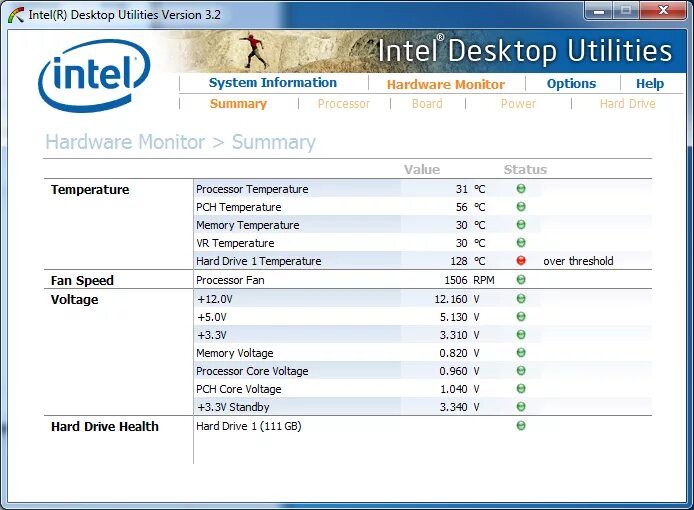Open the Options tab
This screenshot has width=694, height=510.
[571, 84]
